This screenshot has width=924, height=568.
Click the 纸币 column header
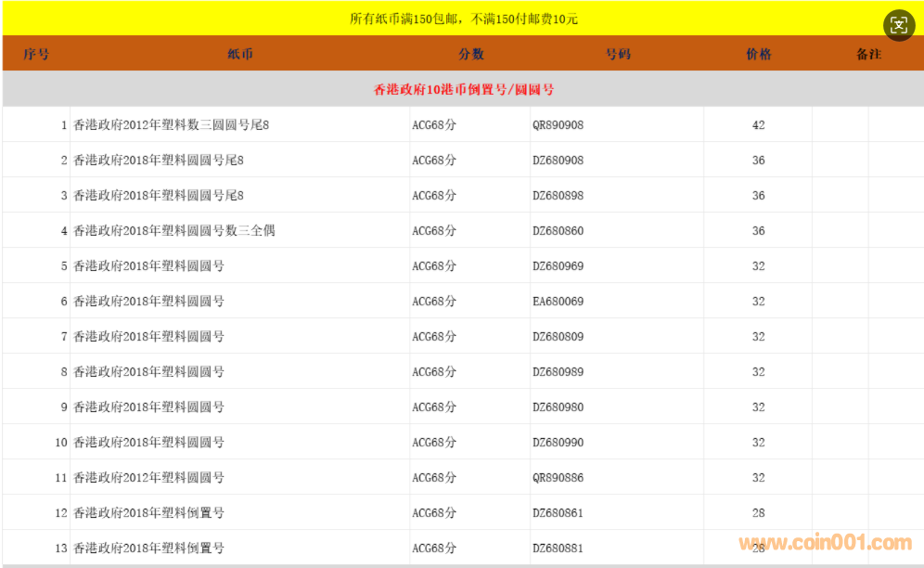tap(239, 55)
